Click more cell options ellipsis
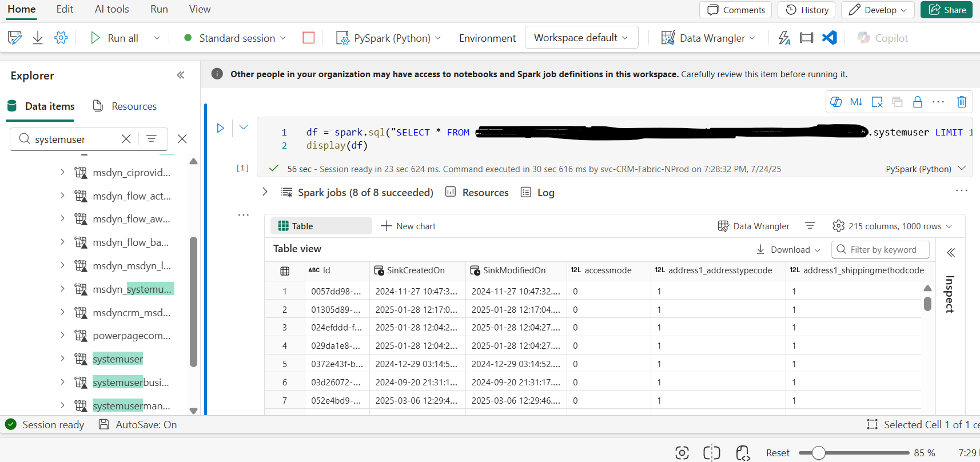 pos(938,102)
